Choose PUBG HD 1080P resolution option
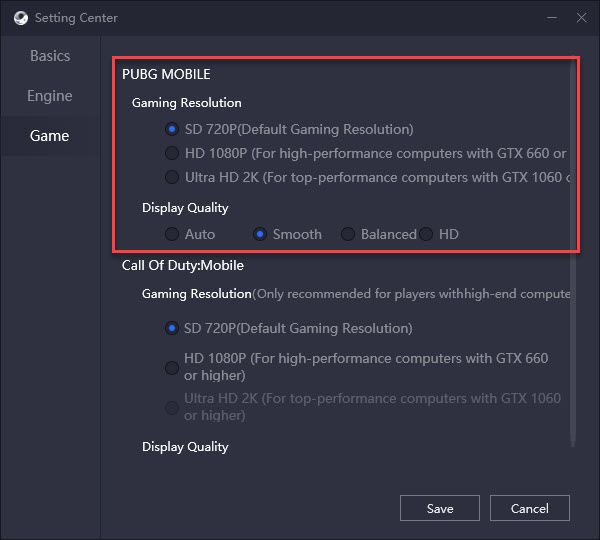This screenshot has height=540, width=600. [x=172, y=153]
